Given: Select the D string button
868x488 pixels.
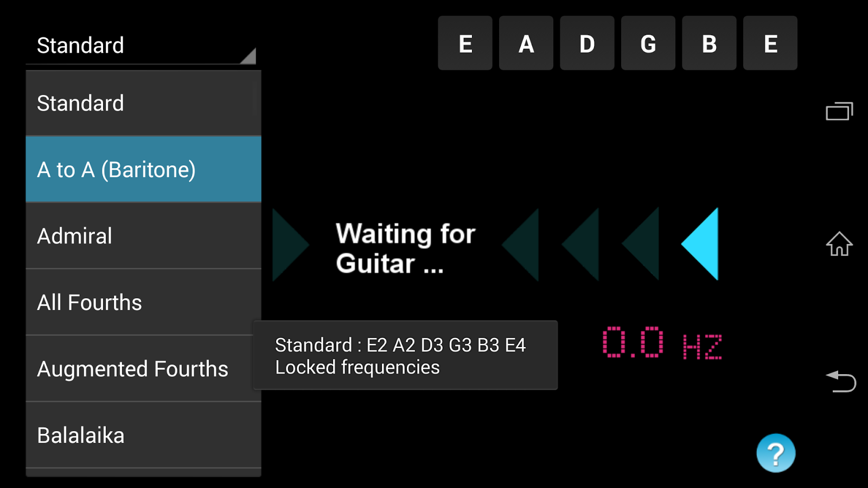Looking at the screenshot, I should point(586,43).
